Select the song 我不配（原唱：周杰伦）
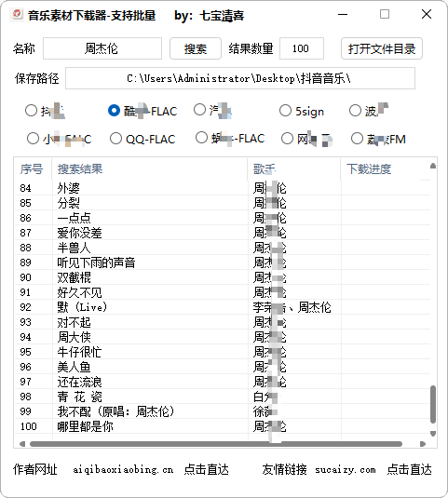The image size is (448, 498). [116, 412]
